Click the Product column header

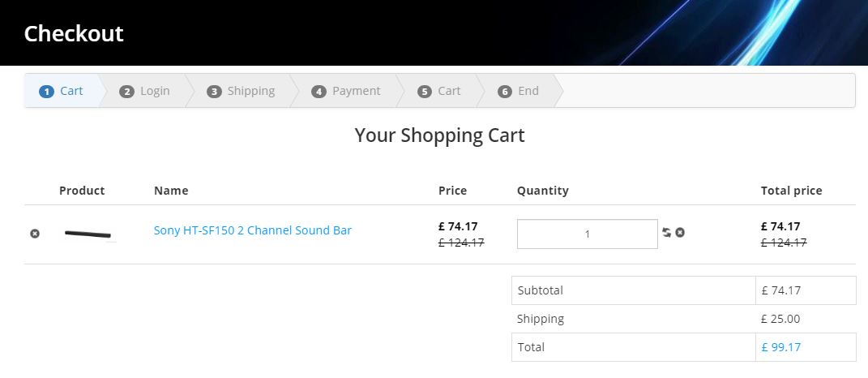[x=82, y=191]
